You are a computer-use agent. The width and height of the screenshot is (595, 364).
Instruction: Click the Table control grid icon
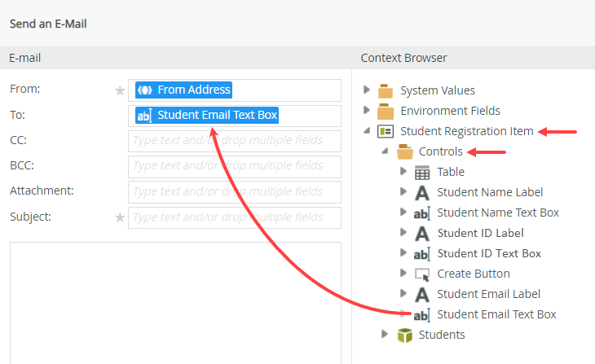(422, 172)
